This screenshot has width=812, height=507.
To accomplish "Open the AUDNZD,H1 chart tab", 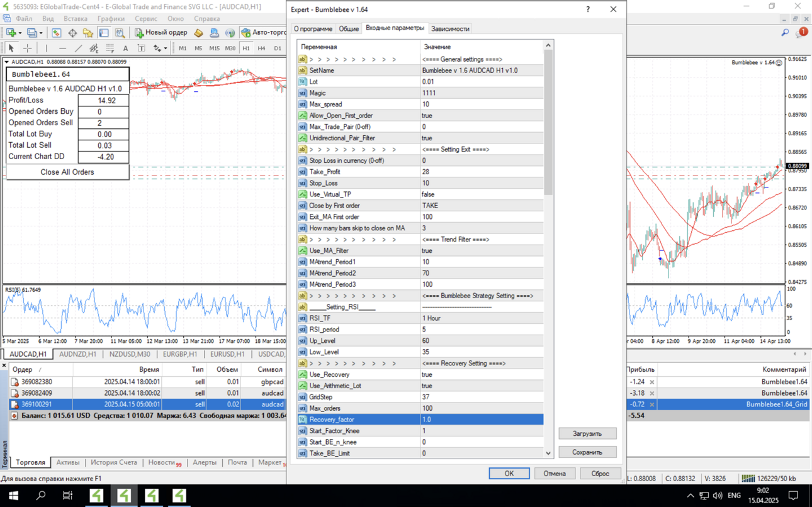I will point(77,354).
